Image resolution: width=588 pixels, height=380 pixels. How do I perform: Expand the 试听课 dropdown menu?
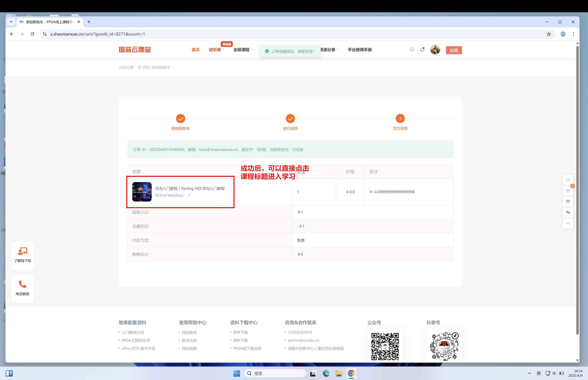(215, 50)
